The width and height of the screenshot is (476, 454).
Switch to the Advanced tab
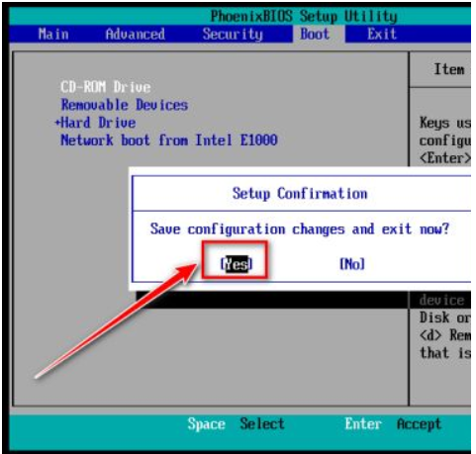136,35
